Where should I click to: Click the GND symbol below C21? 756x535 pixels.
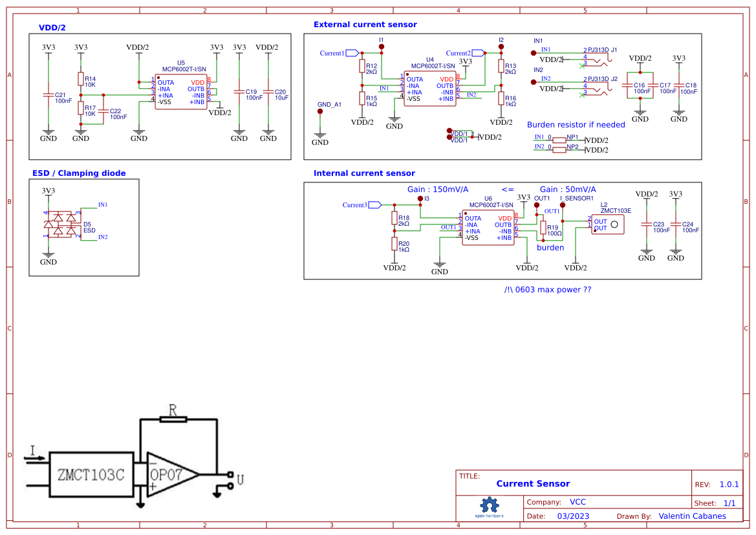point(48,134)
